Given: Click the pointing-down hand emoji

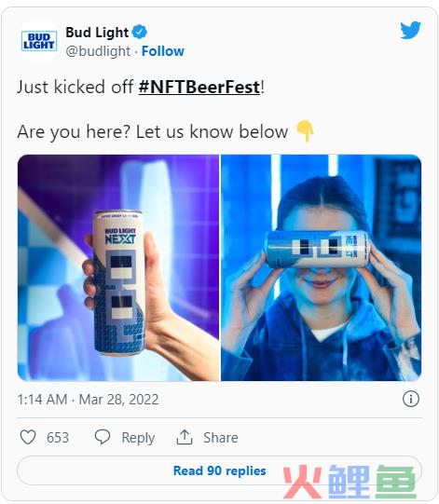Looking at the screenshot, I should coord(305,130).
